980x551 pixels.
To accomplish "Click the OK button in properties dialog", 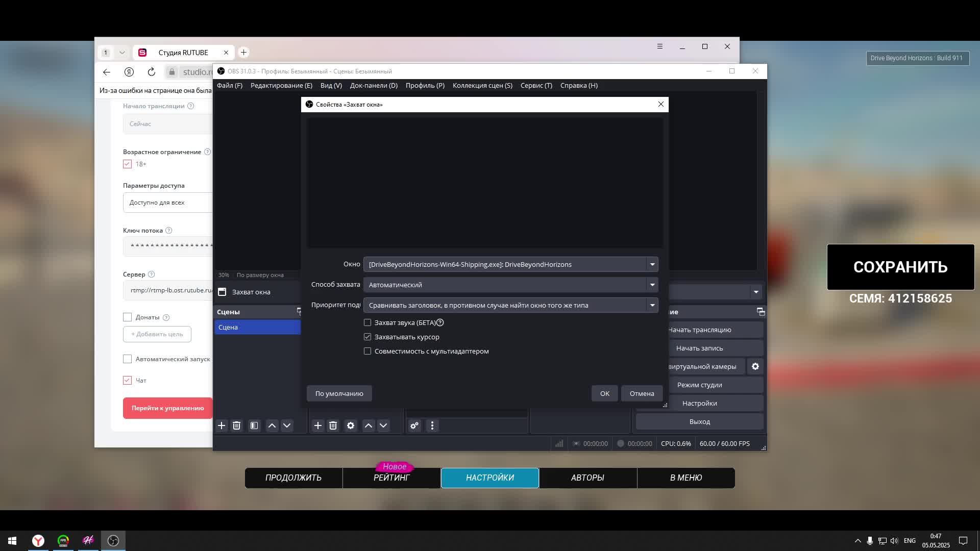I will click(x=604, y=393).
